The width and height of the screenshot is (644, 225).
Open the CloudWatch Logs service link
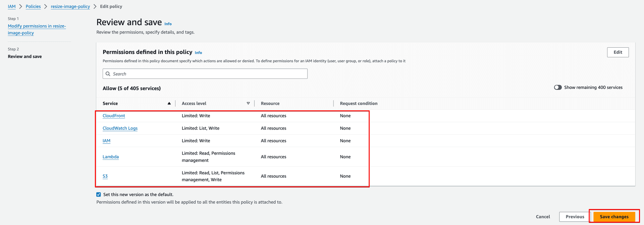click(120, 128)
